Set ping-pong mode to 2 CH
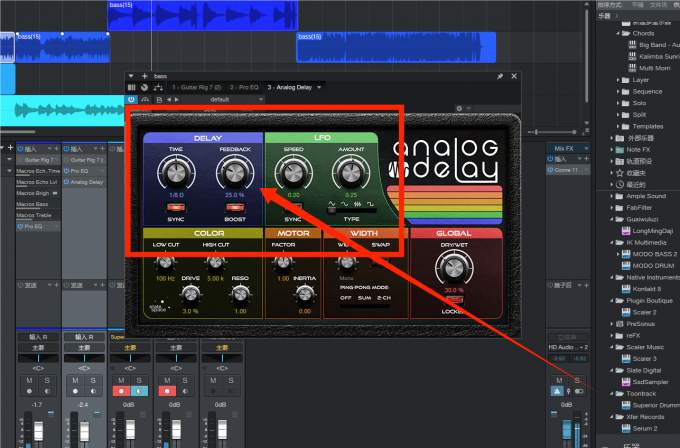This screenshot has height=448, width=680. pyautogui.click(x=384, y=298)
